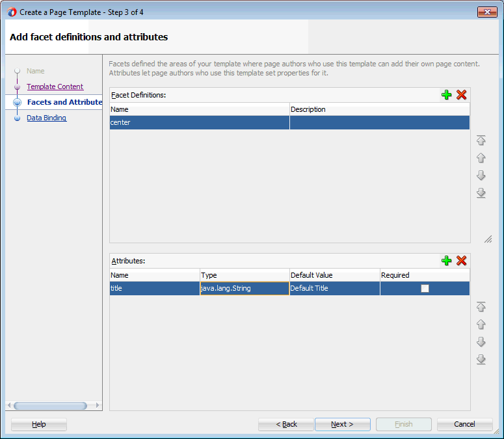Select the title attribute name cell
Screen dimensions: 504x439
155,288
